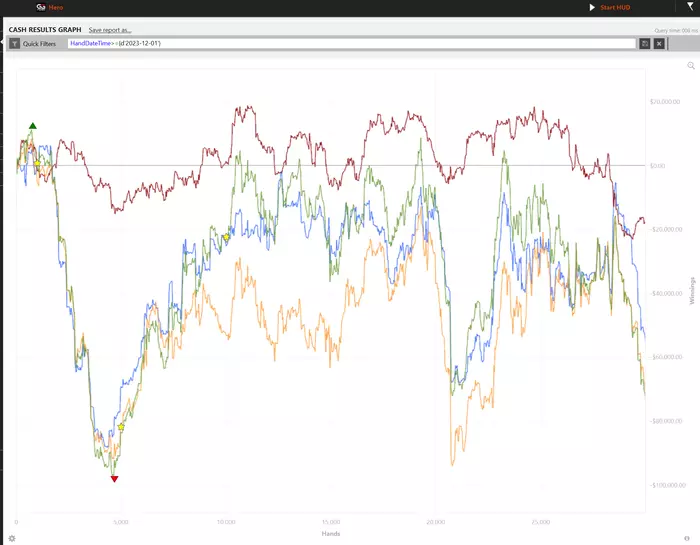The width and height of the screenshot is (700, 545).
Task: Click the -$60,000.00 axis label
Action: (666, 357)
